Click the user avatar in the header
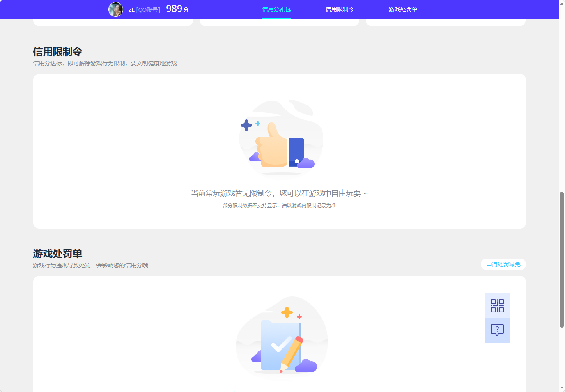The height and width of the screenshot is (392, 565). point(115,9)
